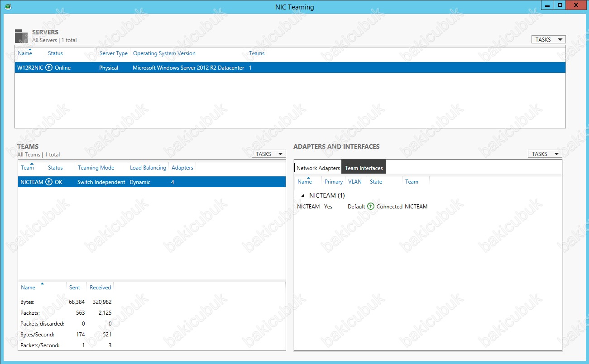Image resolution: width=589 pixels, height=364 pixels.
Task: Sort teams by Team column header
Action: coord(27,168)
